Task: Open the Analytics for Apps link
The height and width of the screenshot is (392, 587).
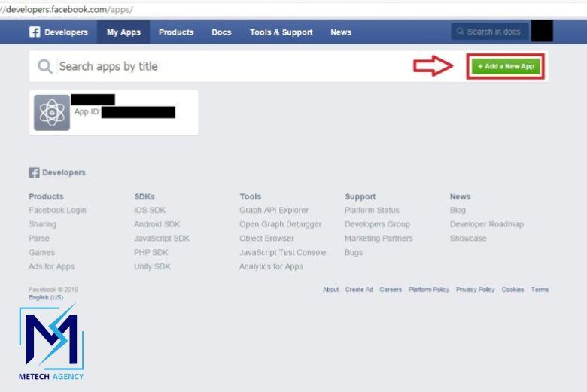Action: coord(271,266)
